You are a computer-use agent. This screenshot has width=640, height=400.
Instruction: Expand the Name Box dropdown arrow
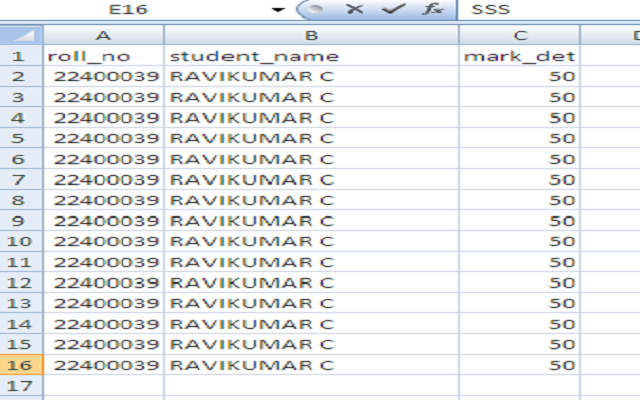[x=278, y=9]
